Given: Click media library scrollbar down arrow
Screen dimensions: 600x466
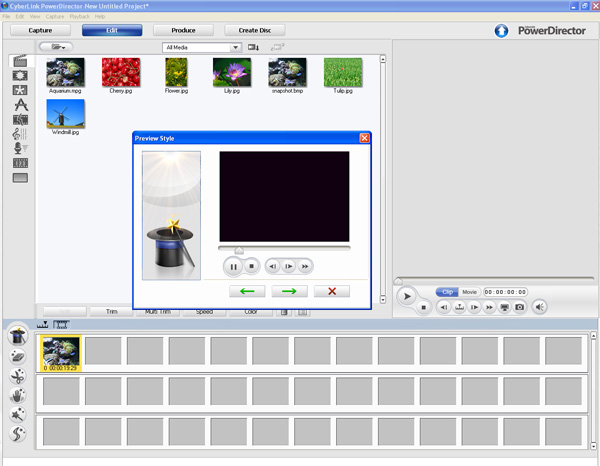Looking at the screenshot, I should [x=383, y=300].
